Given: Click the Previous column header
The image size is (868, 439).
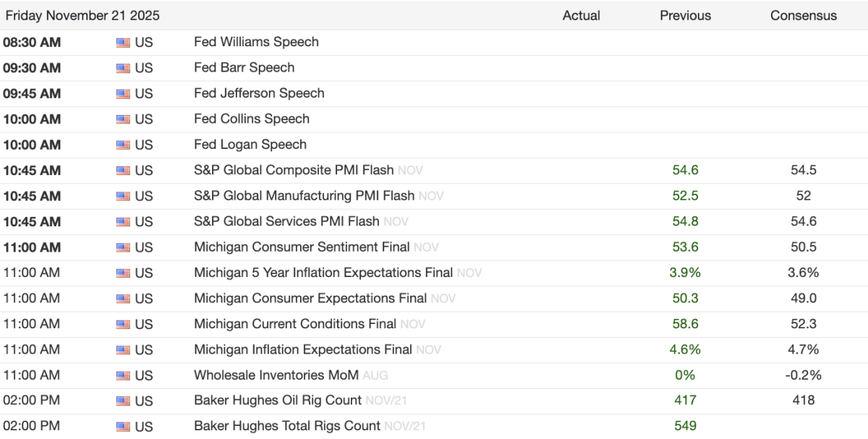Looking at the screenshot, I should tap(685, 15).
